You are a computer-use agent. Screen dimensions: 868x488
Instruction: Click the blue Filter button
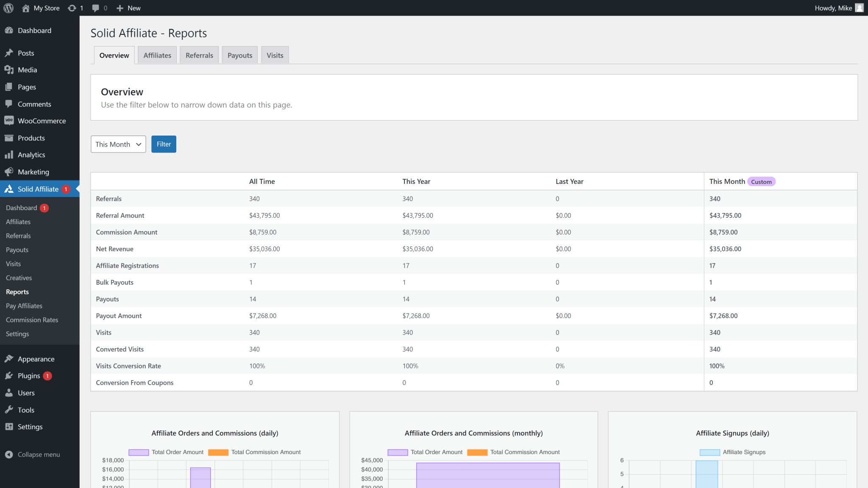coord(164,144)
